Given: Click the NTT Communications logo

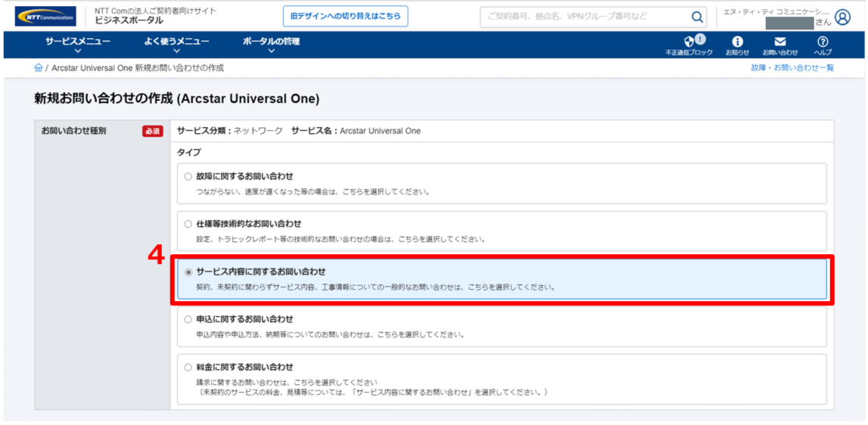Looking at the screenshot, I should [x=45, y=16].
